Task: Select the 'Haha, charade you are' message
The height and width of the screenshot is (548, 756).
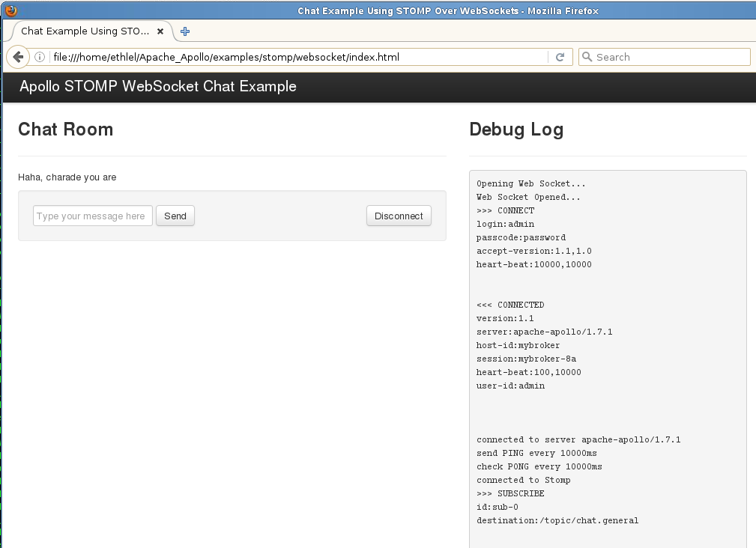Action: pos(67,177)
